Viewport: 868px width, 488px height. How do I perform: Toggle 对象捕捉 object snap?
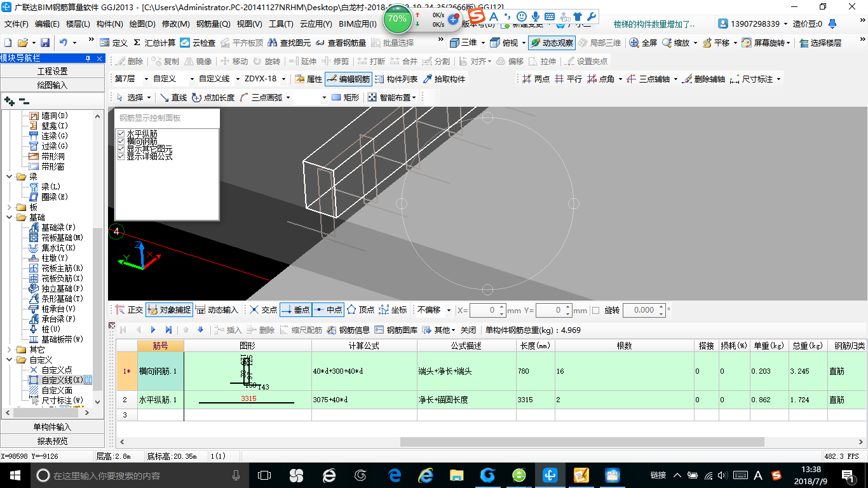(x=168, y=310)
